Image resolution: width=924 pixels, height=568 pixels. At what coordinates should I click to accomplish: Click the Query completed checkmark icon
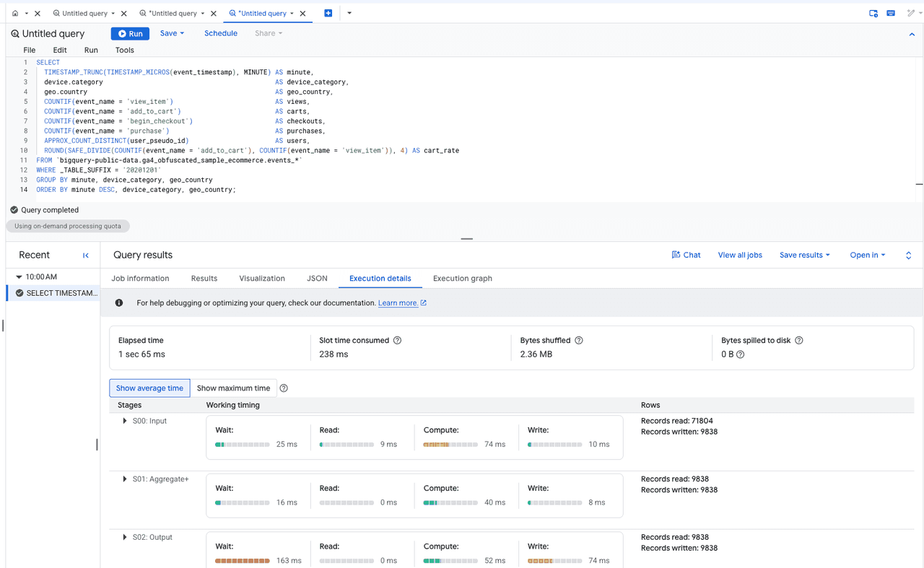(14, 210)
